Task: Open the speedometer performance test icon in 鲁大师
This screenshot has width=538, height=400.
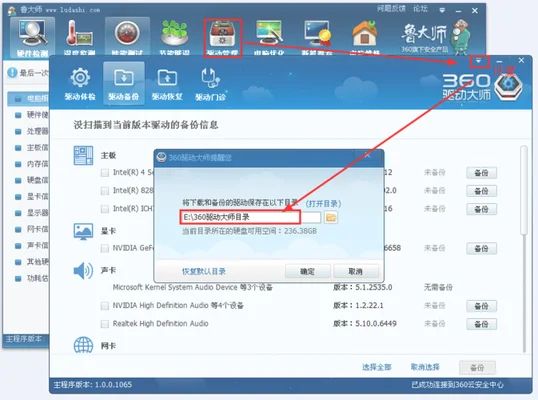Action: [x=127, y=37]
